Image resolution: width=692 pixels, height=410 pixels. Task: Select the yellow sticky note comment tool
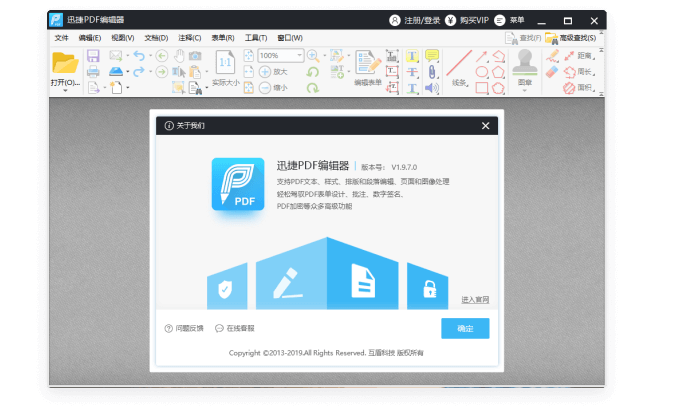432,56
